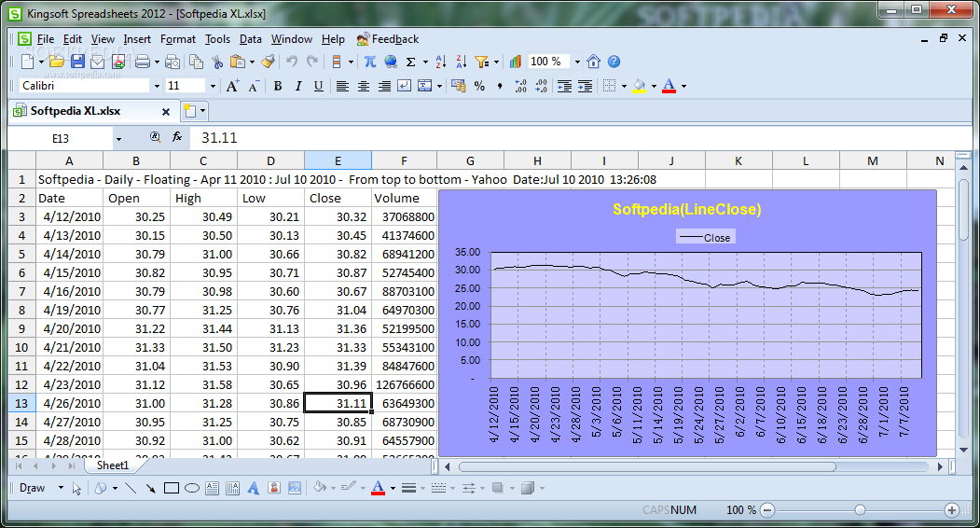Viewport: 980px width, 528px height.
Task: Open the AutoShapes dropdown arrow
Action: click(x=115, y=488)
